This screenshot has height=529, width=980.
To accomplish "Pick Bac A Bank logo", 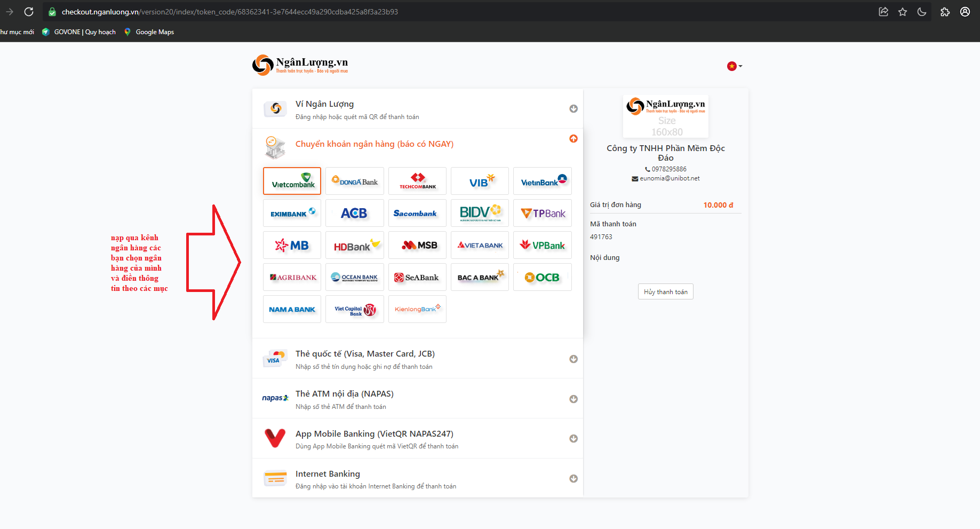I will click(x=480, y=277).
